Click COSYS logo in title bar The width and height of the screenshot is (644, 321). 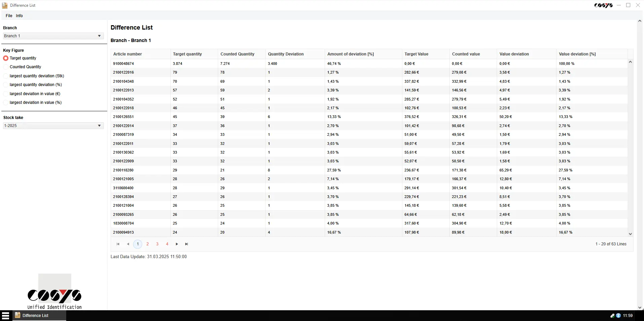click(x=603, y=5)
